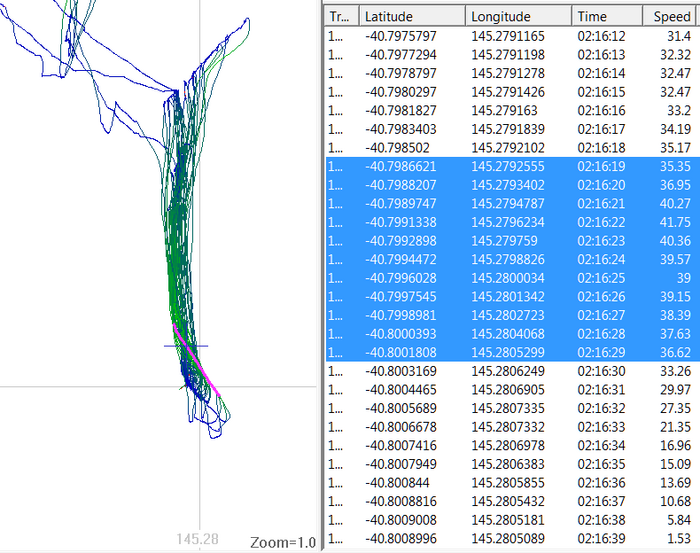
Task: Click the latitude cell -40.8001808
Action: click(408, 353)
